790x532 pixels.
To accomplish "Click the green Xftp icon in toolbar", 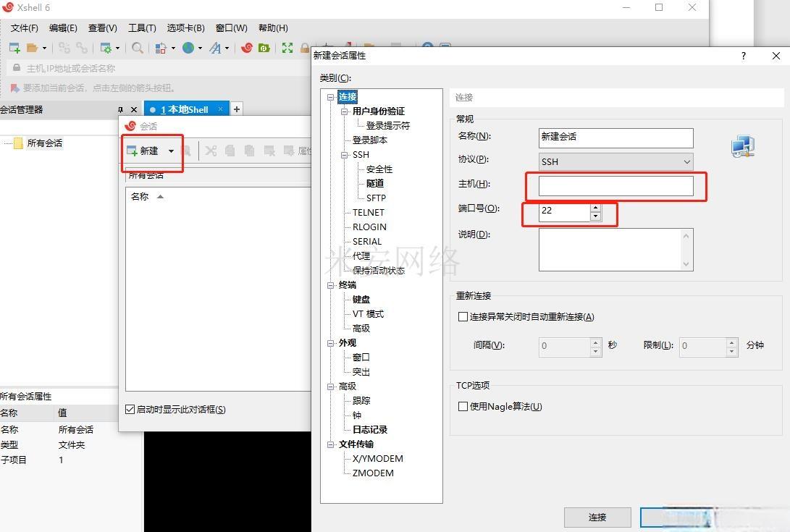I will click(x=264, y=48).
